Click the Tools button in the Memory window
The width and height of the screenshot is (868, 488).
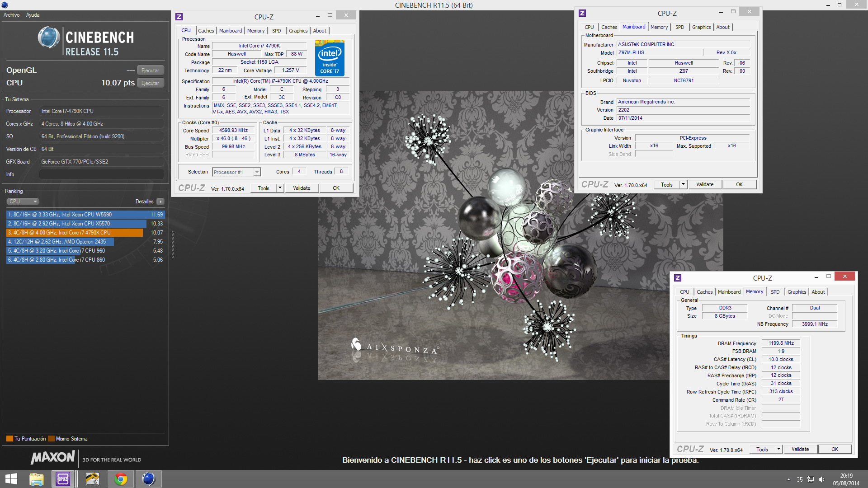coord(762,449)
